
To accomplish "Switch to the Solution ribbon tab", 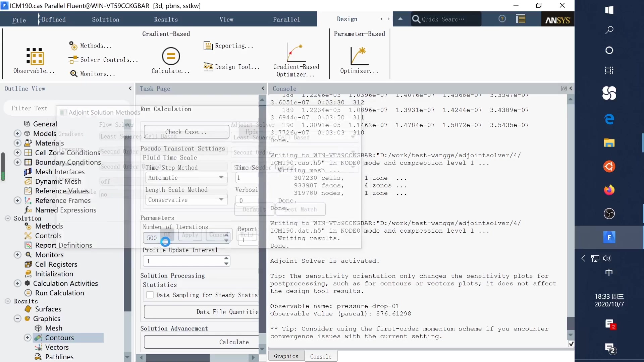I will click(x=105, y=19).
